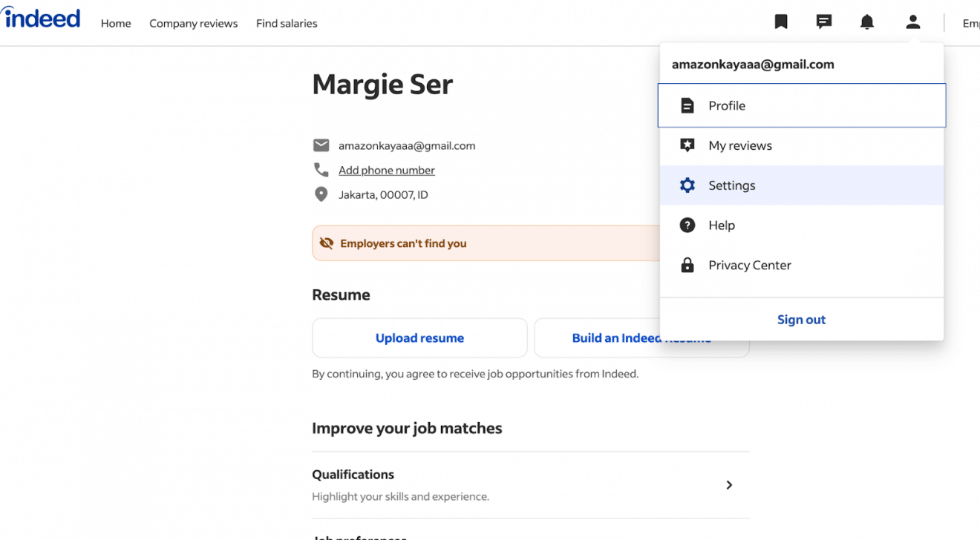Click the Help question mark icon
980x540 pixels.
tap(687, 225)
